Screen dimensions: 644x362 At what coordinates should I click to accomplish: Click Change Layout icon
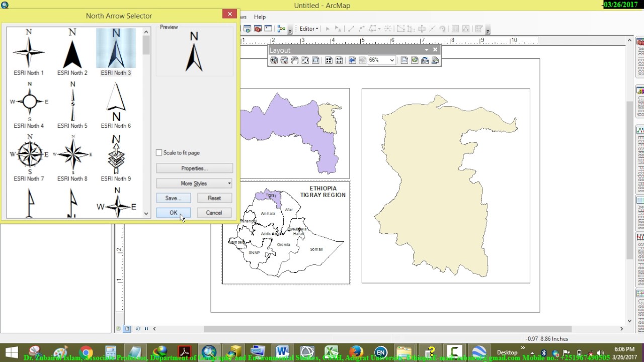point(425,60)
